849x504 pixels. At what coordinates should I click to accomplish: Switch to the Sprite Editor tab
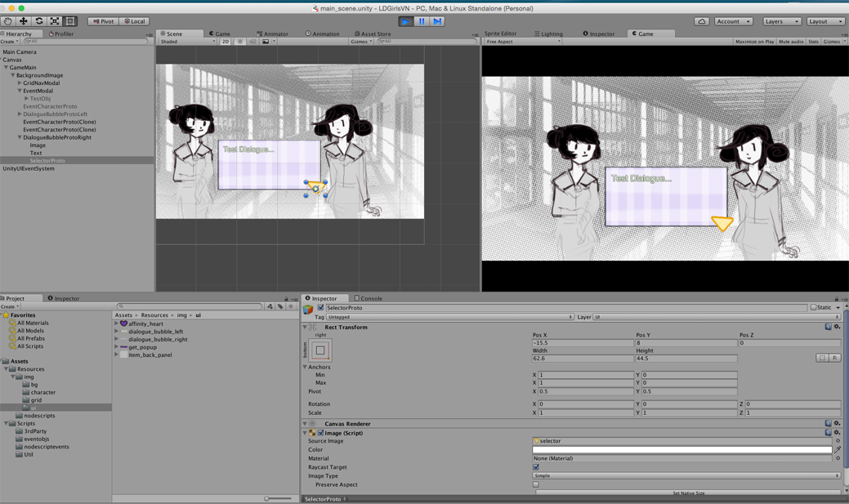coord(500,33)
